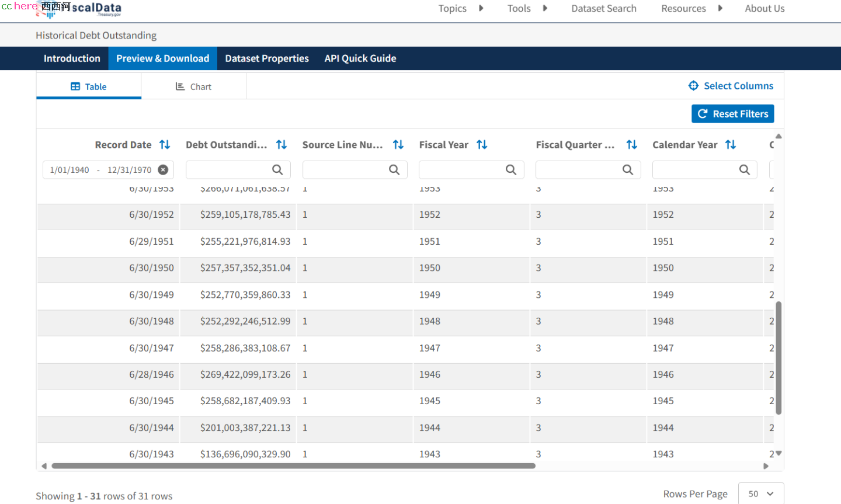
Task: Select cell 6/30/1952 record date
Action: click(x=151, y=214)
